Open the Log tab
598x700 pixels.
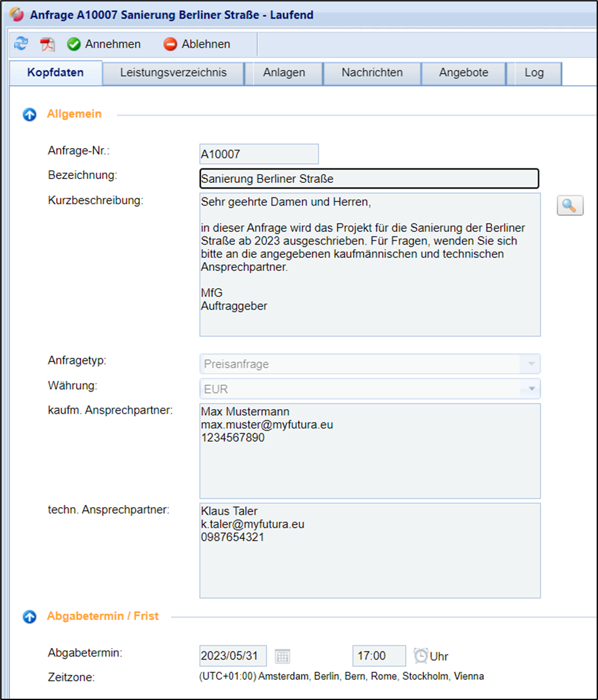(x=534, y=73)
